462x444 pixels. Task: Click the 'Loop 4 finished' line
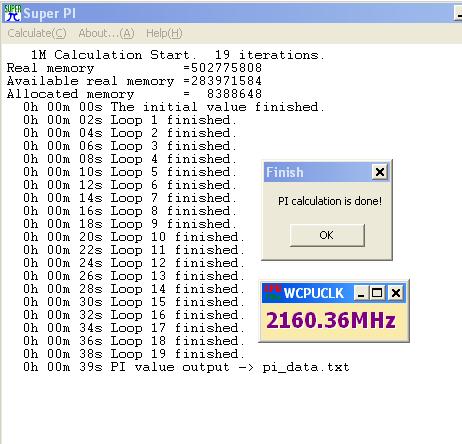130,159
